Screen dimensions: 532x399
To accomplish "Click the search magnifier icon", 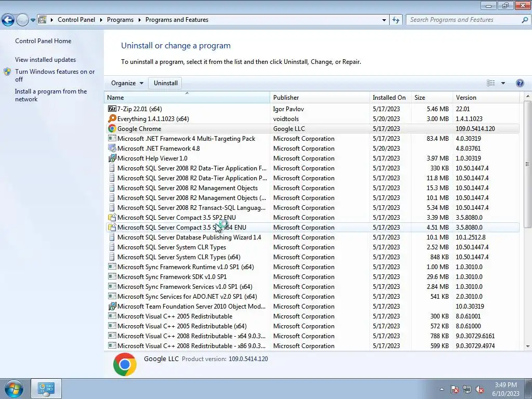I will [x=525, y=20].
